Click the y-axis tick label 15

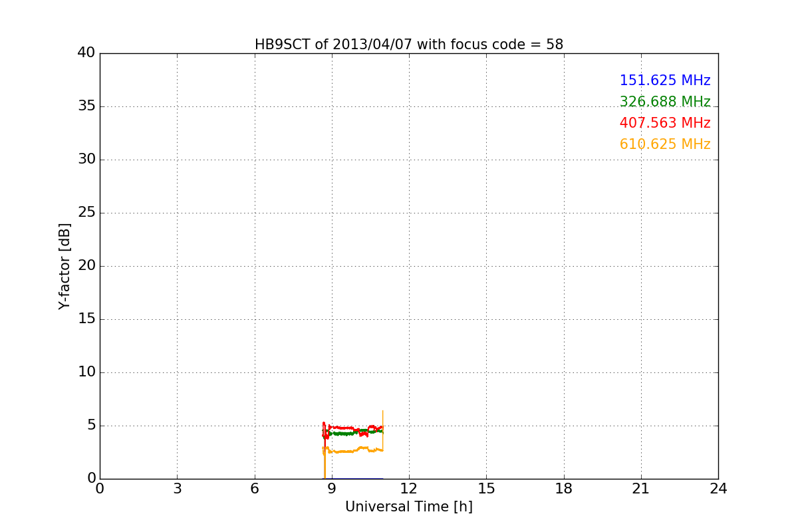point(86,319)
